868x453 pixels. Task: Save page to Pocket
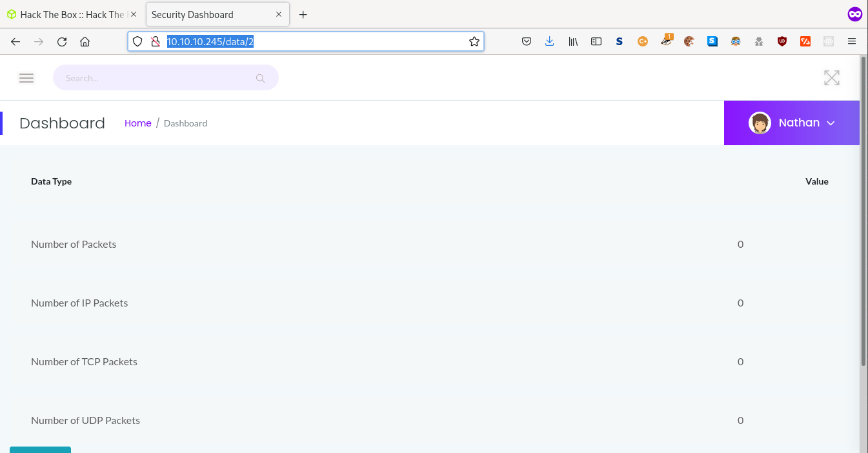(x=527, y=41)
